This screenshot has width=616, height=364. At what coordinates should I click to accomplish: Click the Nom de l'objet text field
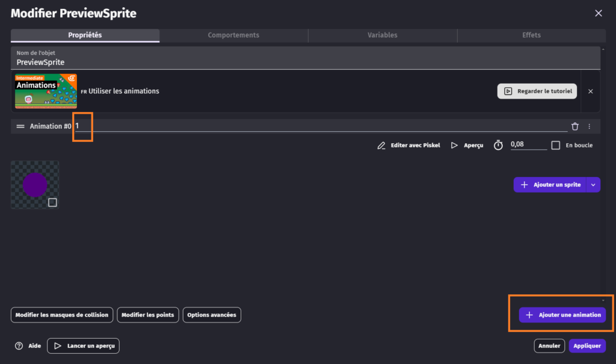point(306,62)
